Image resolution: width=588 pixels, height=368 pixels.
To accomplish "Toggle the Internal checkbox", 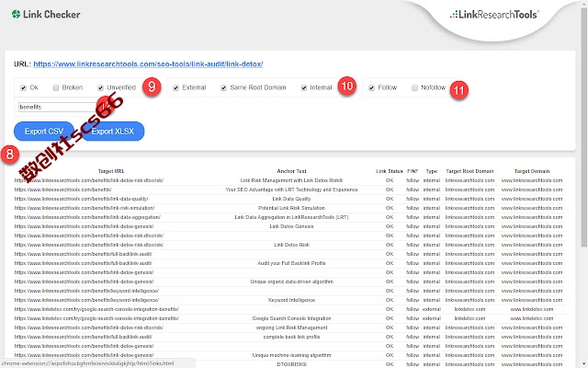I will tap(304, 88).
